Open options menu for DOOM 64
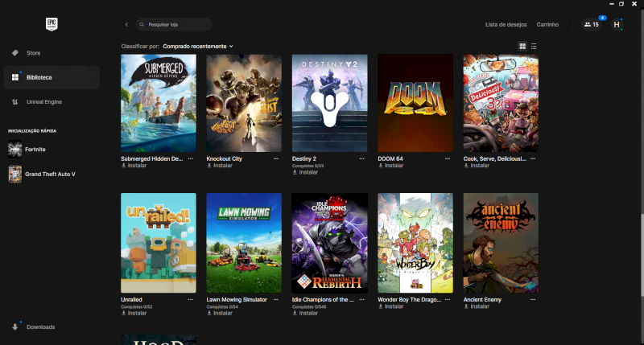 pos(448,158)
